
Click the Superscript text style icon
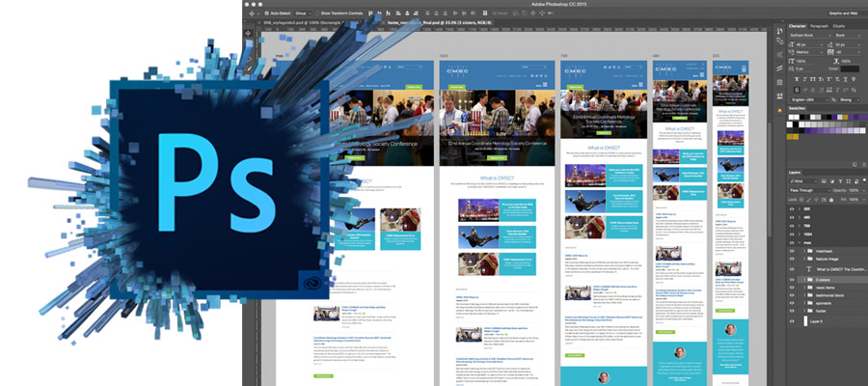829,79
